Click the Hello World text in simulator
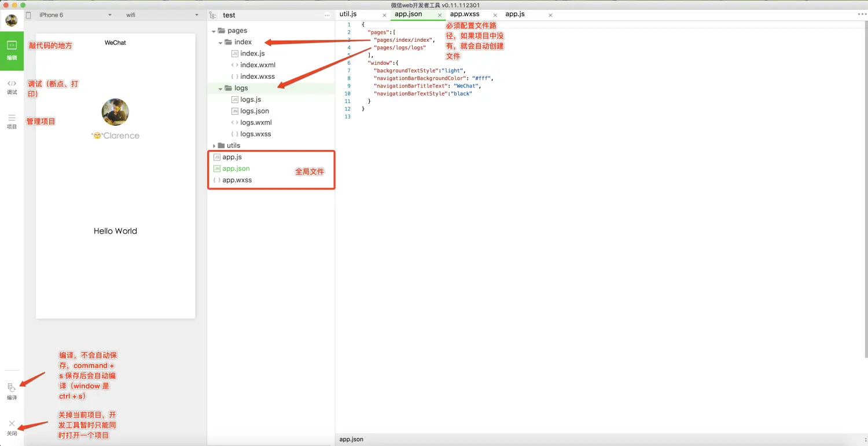 pos(115,231)
